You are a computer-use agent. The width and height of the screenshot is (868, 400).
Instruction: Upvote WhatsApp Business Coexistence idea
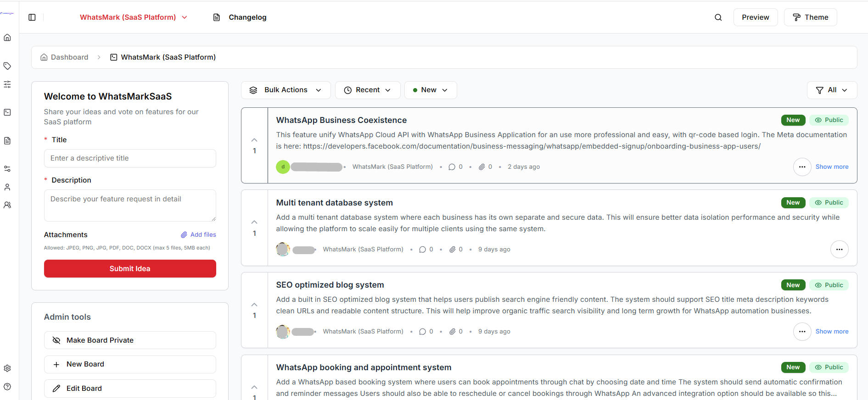[254, 140]
